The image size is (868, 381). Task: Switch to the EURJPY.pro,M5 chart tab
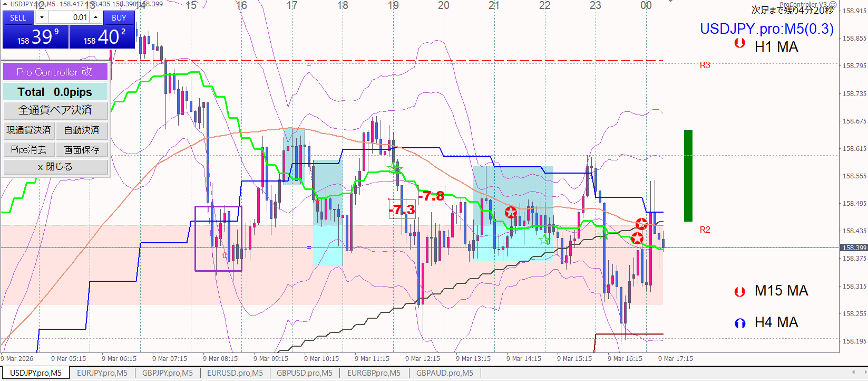pos(102,373)
